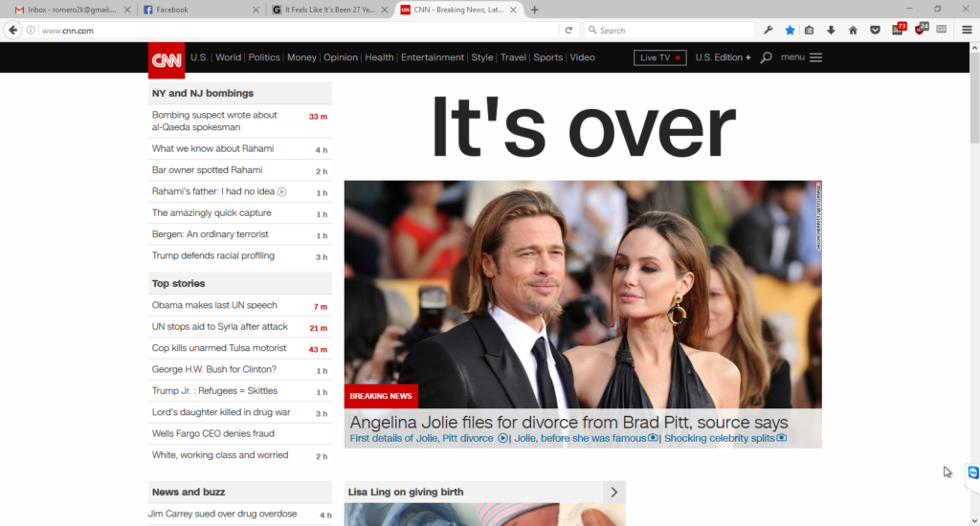Go back using the browser back arrow
The width and height of the screenshot is (980, 526).
pyautogui.click(x=13, y=30)
